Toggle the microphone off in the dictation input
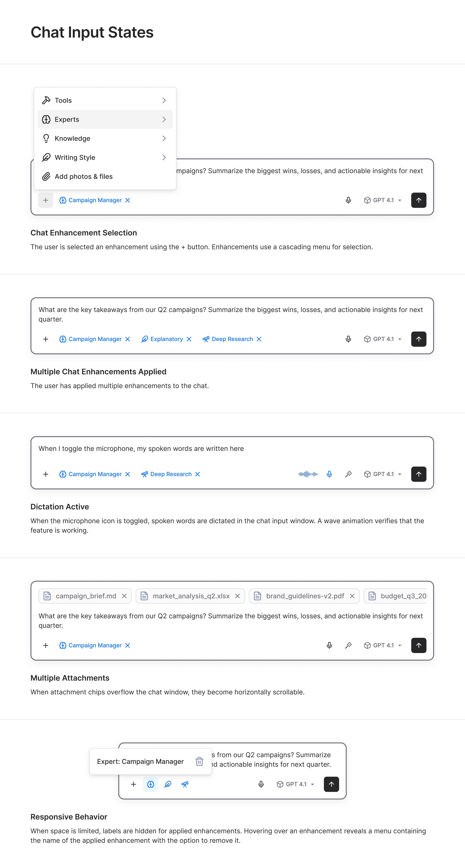Image resolution: width=465 pixels, height=868 pixels. [x=329, y=474]
